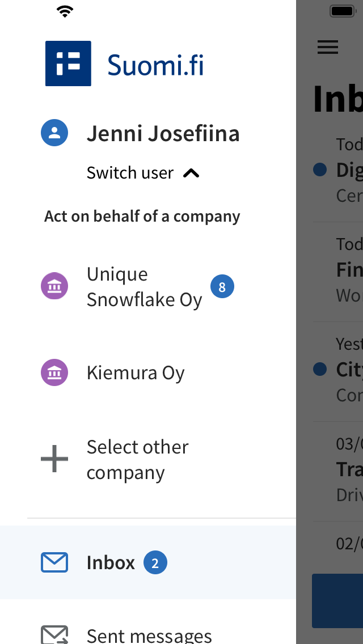Open the hamburger menu in the inbox header
This screenshot has width=363, height=644.
pos(327,47)
